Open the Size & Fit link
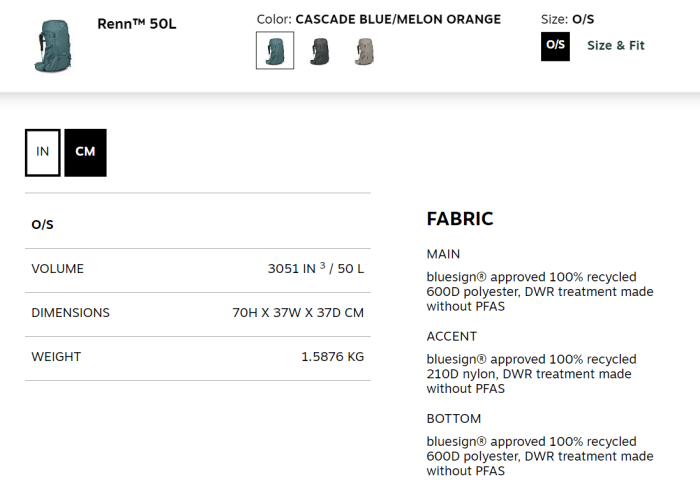 [x=616, y=46]
